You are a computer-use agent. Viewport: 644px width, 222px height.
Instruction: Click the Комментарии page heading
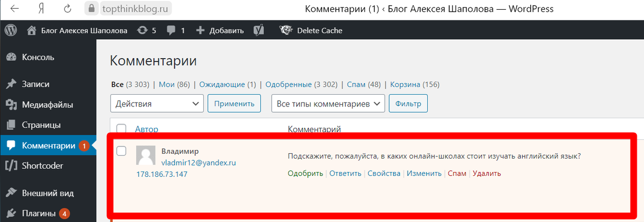point(153,61)
